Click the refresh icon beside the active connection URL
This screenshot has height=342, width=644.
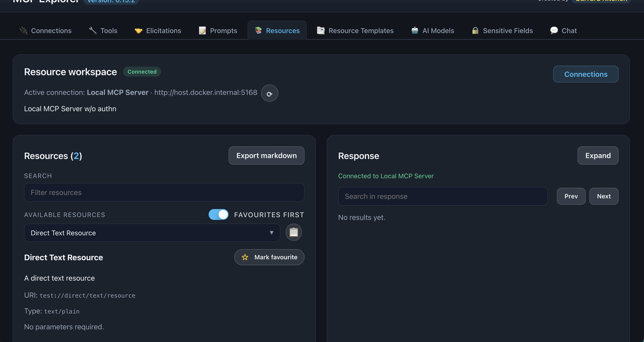coord(269,93)
